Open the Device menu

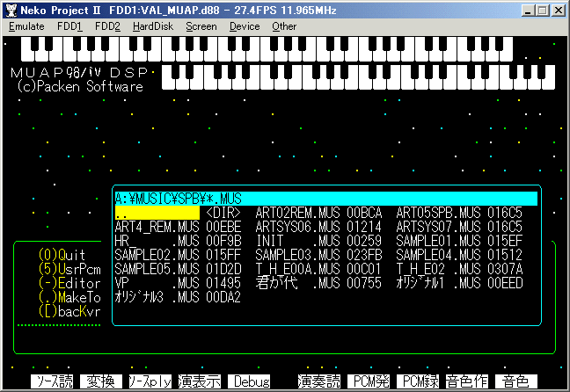pos(245,26)
